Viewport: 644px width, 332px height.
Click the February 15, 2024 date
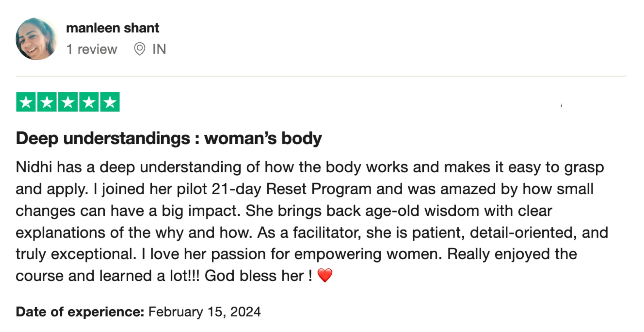point(205,312)
